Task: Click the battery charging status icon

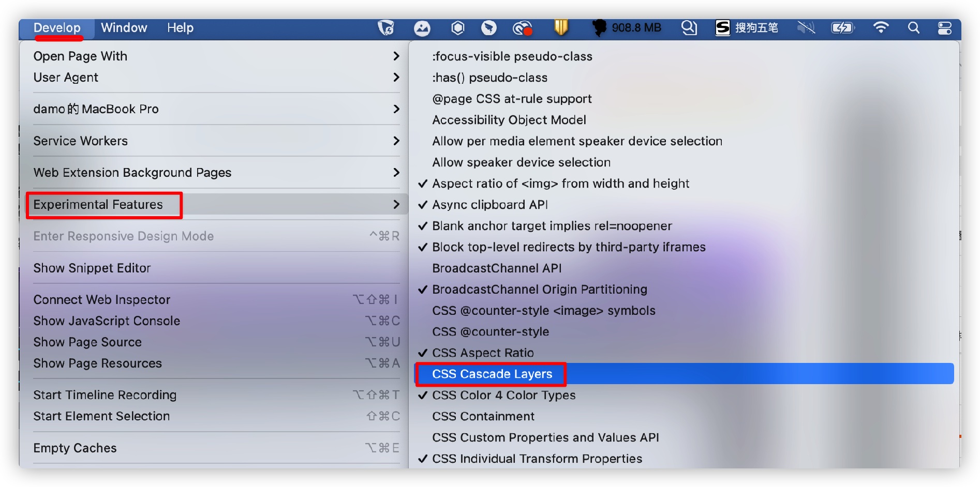Action: [x=843, y=28]
